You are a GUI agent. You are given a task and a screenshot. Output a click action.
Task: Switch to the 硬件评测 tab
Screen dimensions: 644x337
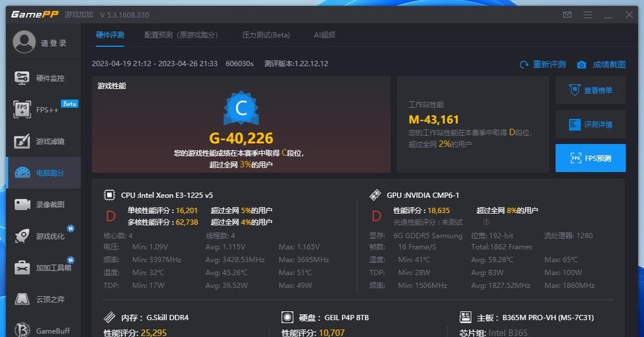pyautogui.click(x=110, y=35)
